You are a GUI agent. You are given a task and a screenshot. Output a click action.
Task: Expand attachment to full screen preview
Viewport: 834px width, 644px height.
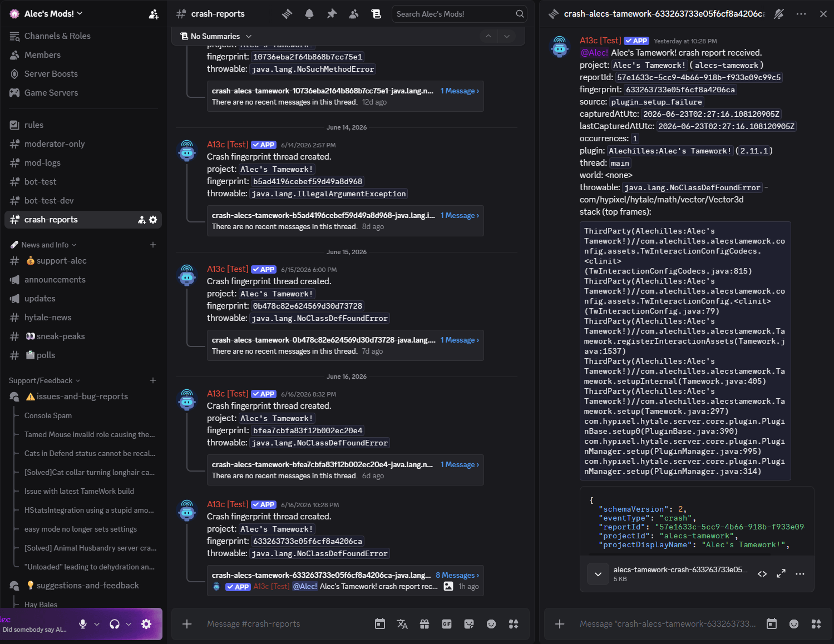coord(781,574)
